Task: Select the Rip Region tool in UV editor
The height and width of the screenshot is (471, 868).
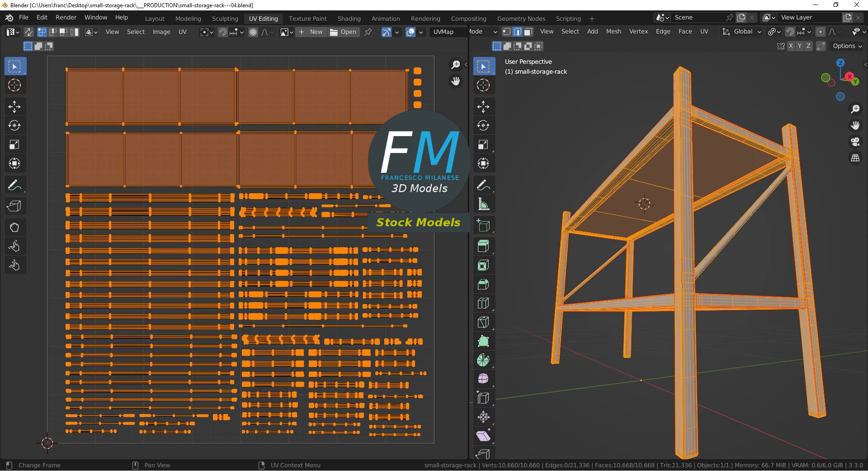Action: (x=14, y=206)
